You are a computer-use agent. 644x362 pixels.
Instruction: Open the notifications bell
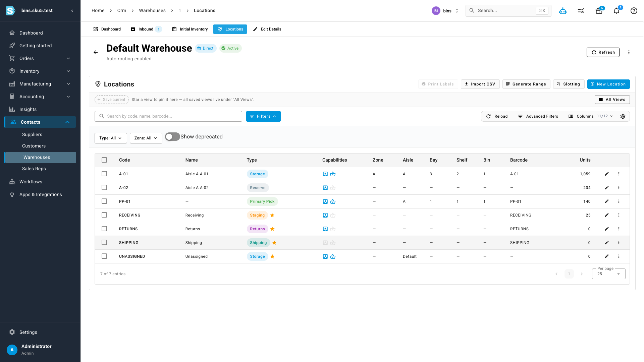tap(616, 11)
